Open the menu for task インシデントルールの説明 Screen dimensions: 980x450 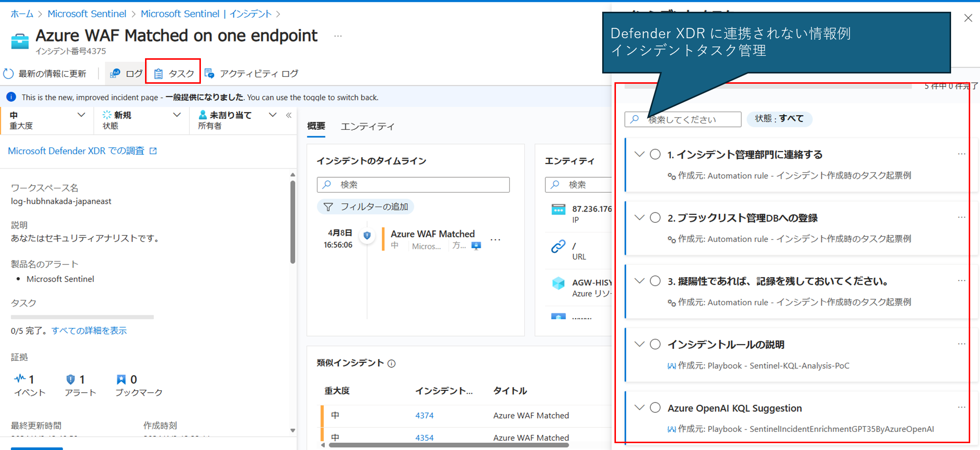[x=961, y=344]
